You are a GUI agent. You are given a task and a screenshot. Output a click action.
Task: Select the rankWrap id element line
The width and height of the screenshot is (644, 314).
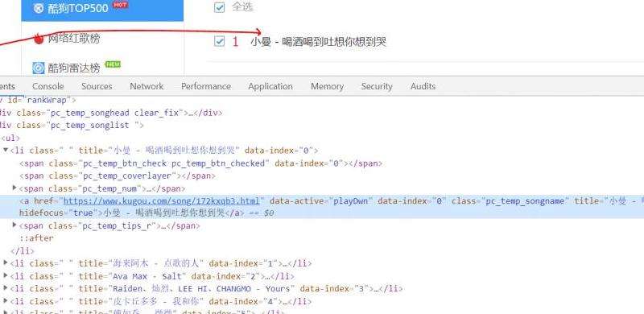38,100
